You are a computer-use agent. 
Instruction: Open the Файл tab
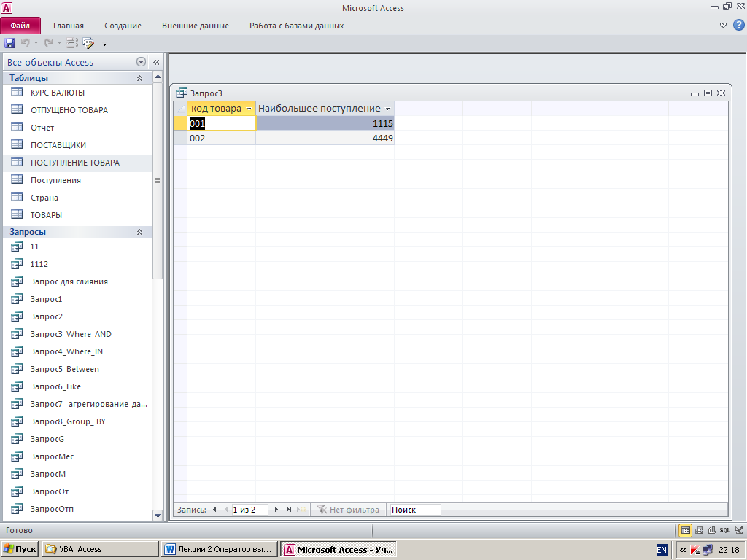20,26
